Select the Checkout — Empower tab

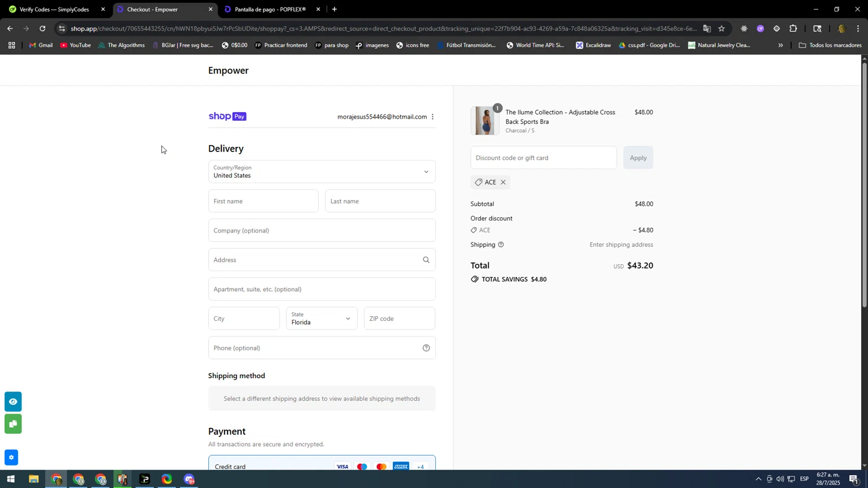[164, 9]
